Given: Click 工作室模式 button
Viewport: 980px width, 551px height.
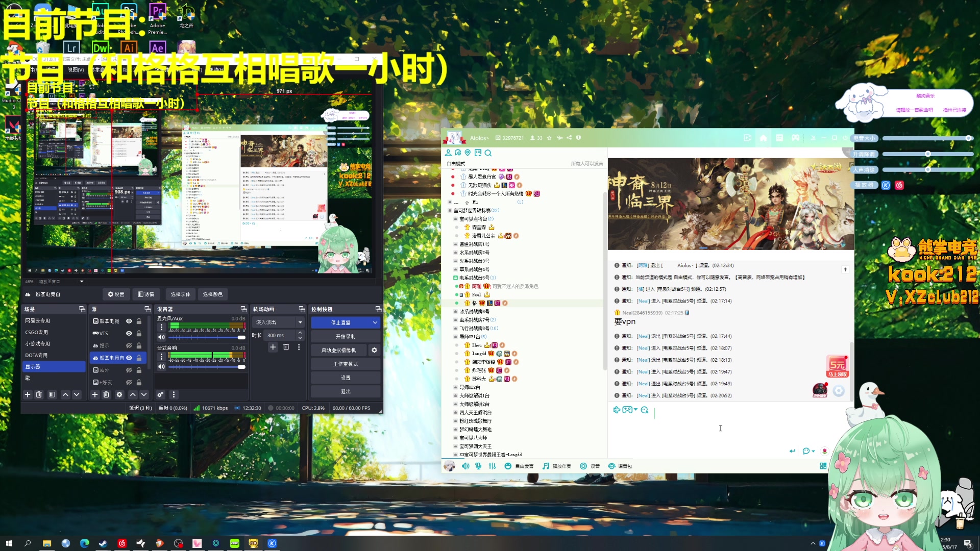Looking at the screenshot, I should [346, 364].
